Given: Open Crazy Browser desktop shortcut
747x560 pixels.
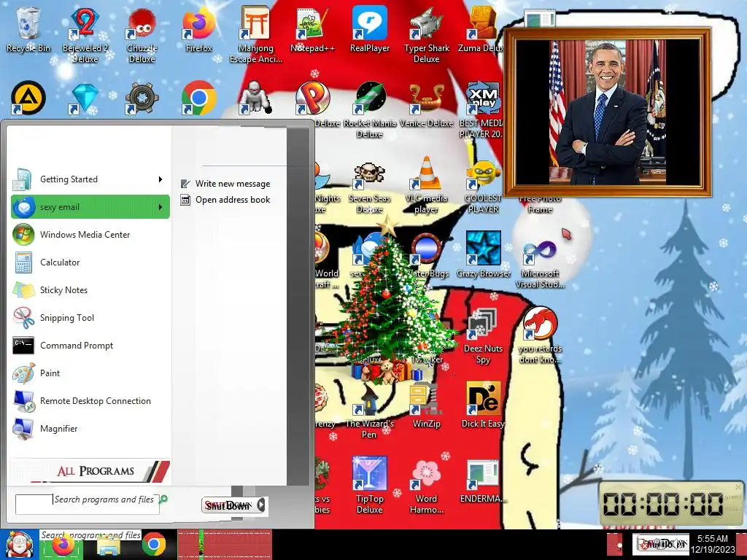Looking at the screenshot, I should point(483,254).
